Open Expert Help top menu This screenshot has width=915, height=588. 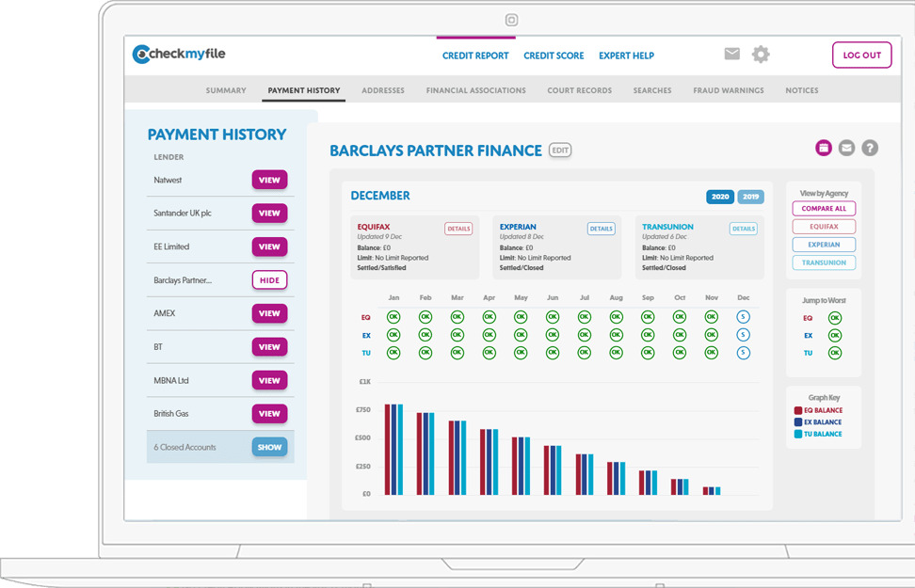(x=626, y=56)
